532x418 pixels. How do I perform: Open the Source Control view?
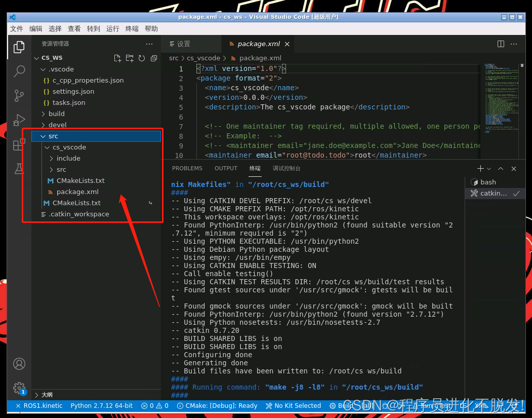point(19,96)
